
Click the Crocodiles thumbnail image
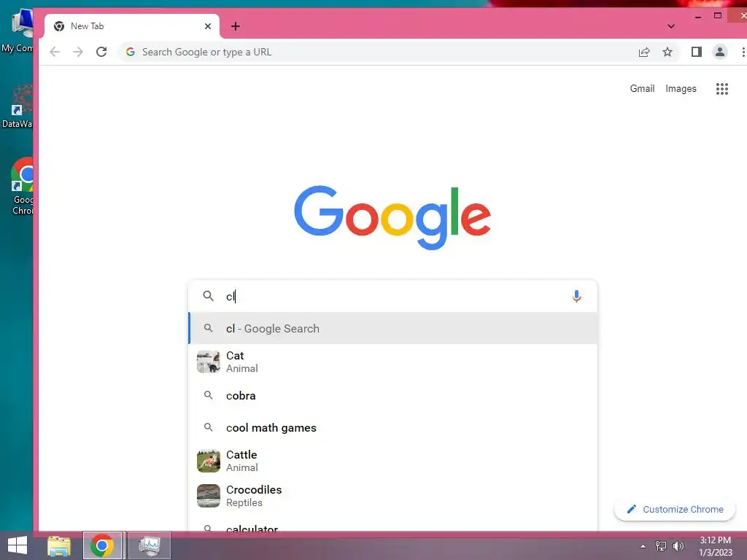pos(209,496)
